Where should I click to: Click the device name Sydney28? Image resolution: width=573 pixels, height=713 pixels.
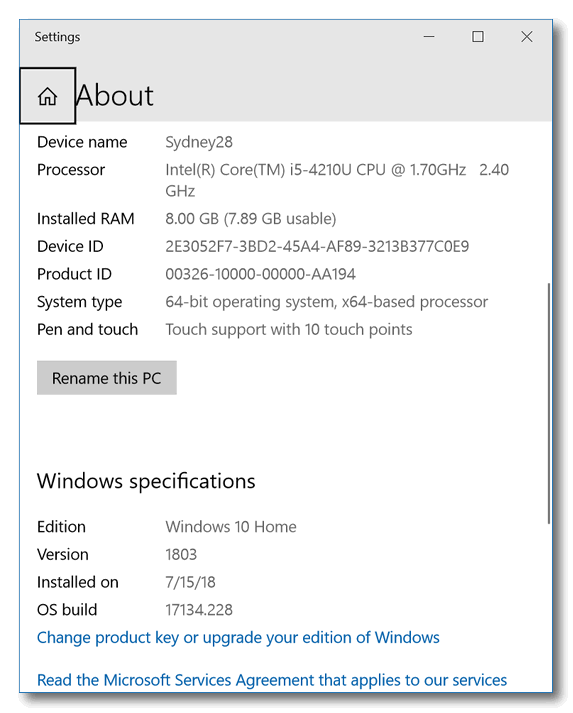199,142
